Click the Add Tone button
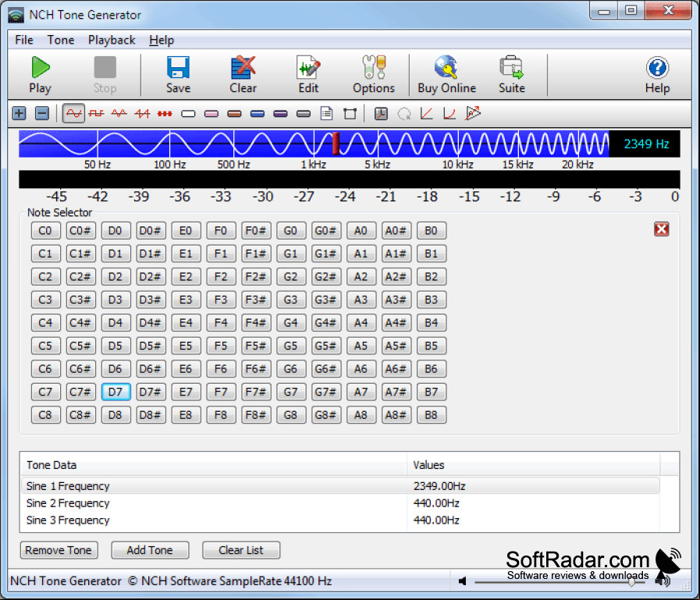The height and width of the screenshot is (600, 700). click(150, 550)
